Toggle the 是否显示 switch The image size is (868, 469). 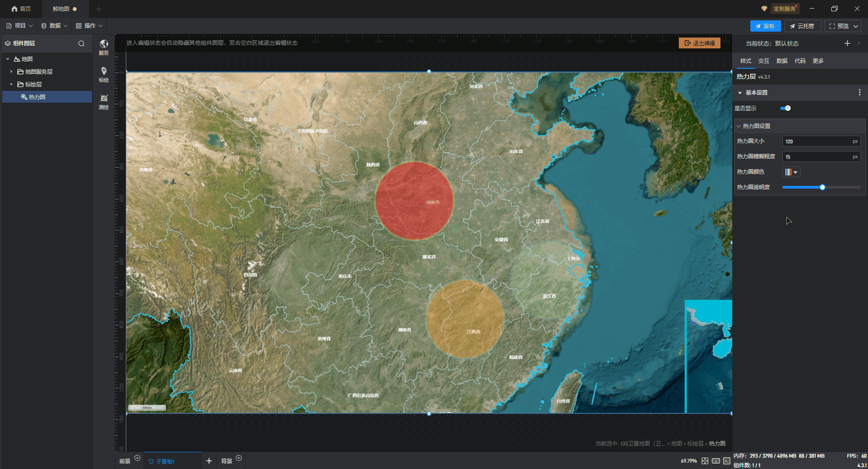pos(785,108)
